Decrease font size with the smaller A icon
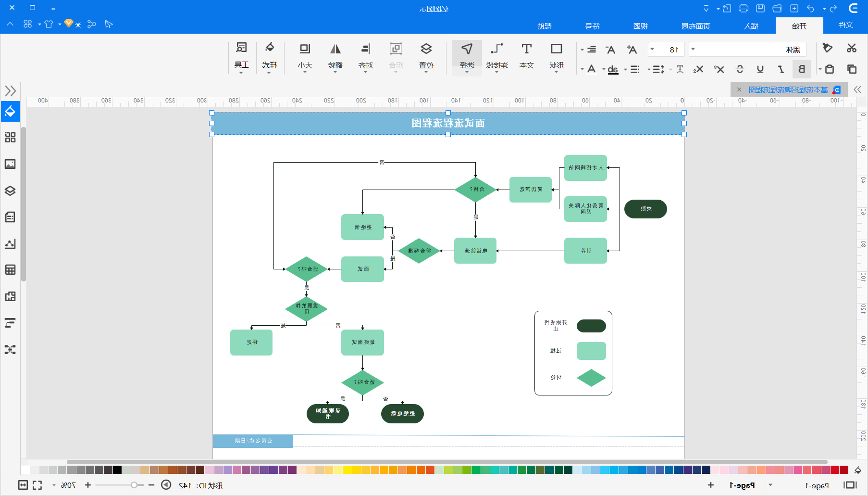The height and width of the screenshot is (496, 868). [x=610, y=50]
